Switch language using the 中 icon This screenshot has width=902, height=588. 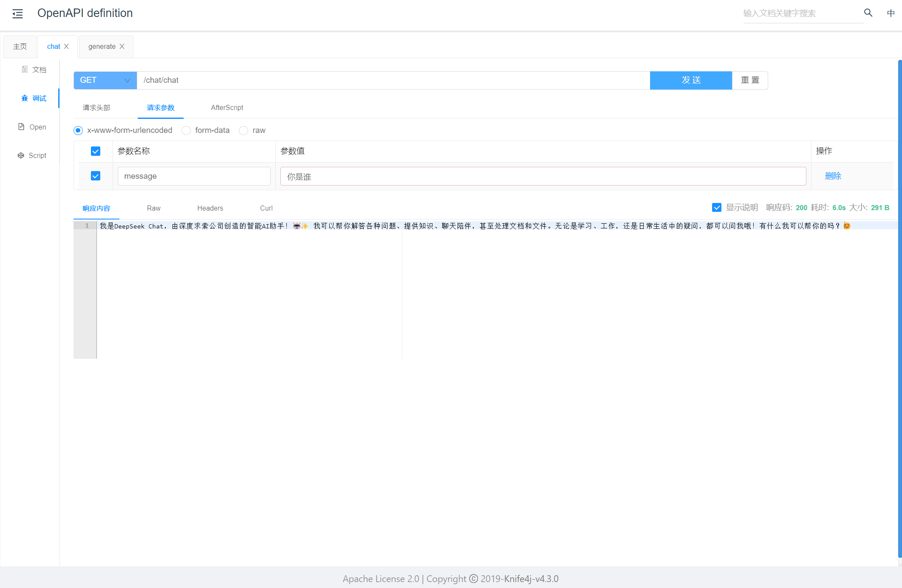tap(891, 13)
